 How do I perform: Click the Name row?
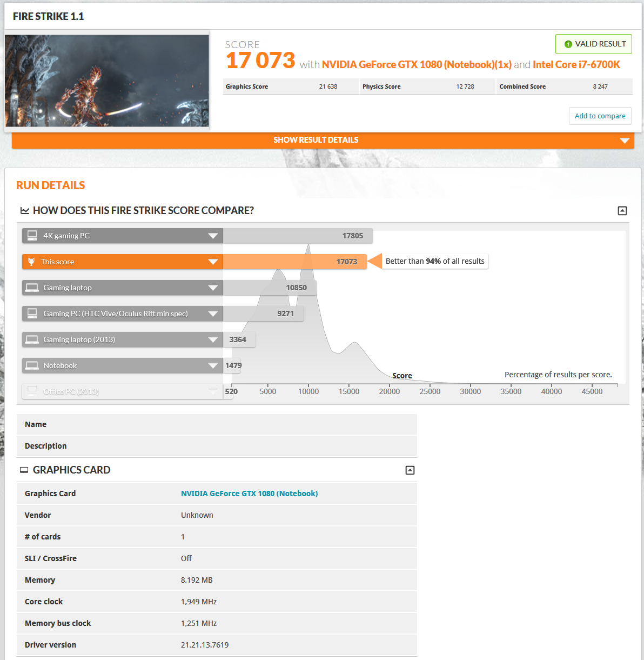(217, 424)
